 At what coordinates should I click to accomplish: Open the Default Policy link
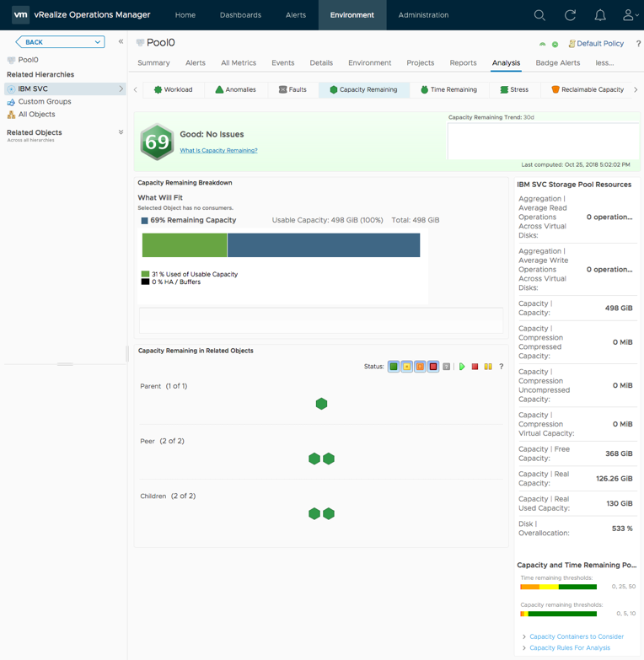(x=600, y=43)
